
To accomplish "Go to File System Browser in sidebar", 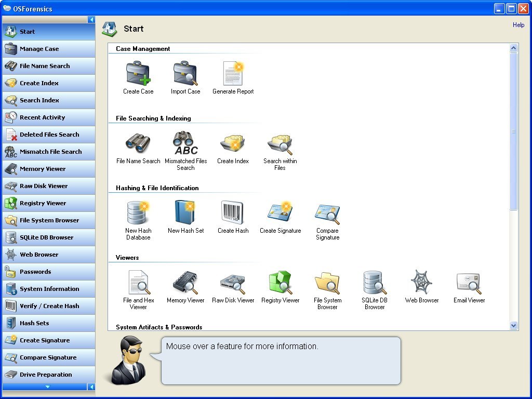I will coord(48,220).
